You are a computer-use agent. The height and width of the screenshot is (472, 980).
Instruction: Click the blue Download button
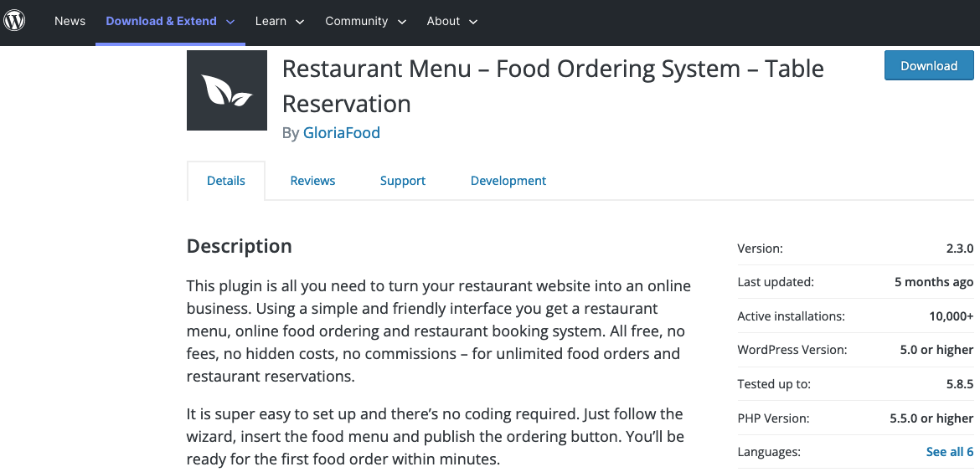(929, 65)
